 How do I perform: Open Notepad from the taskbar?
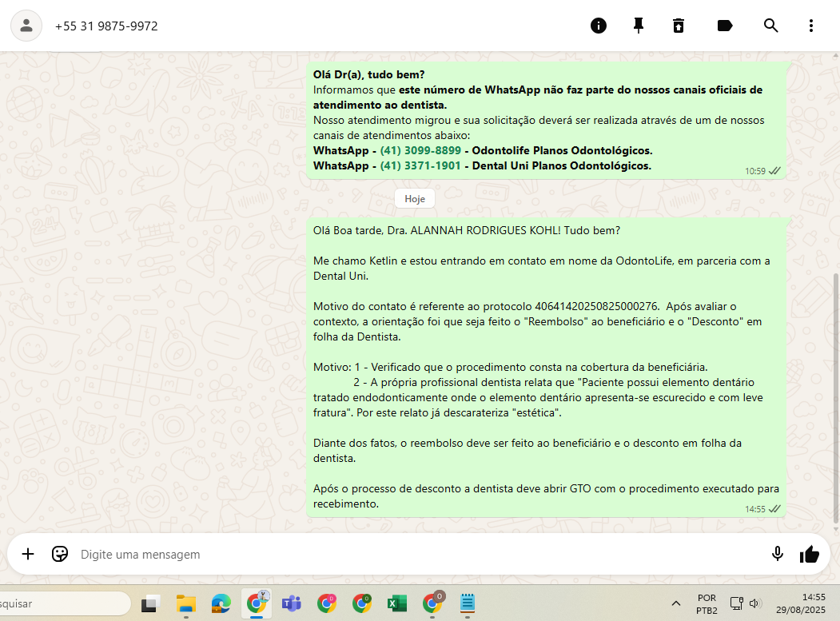(x=467, y=604)
